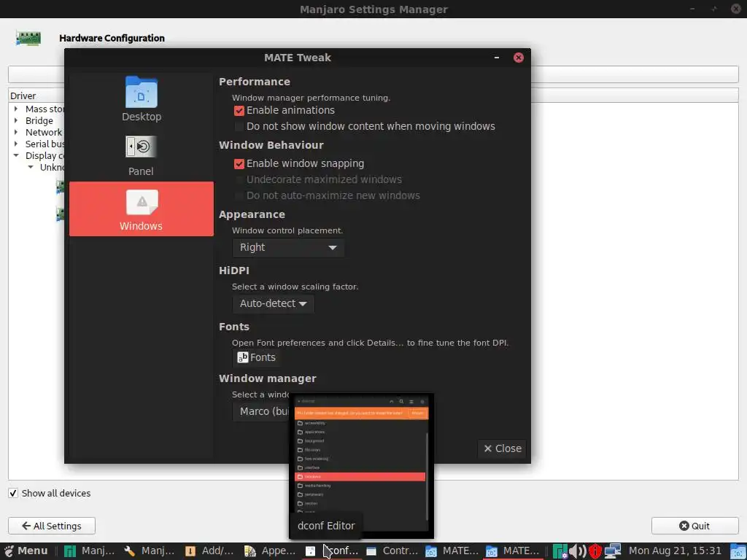Expand the Serial bus tree row

tap(16, 144)
